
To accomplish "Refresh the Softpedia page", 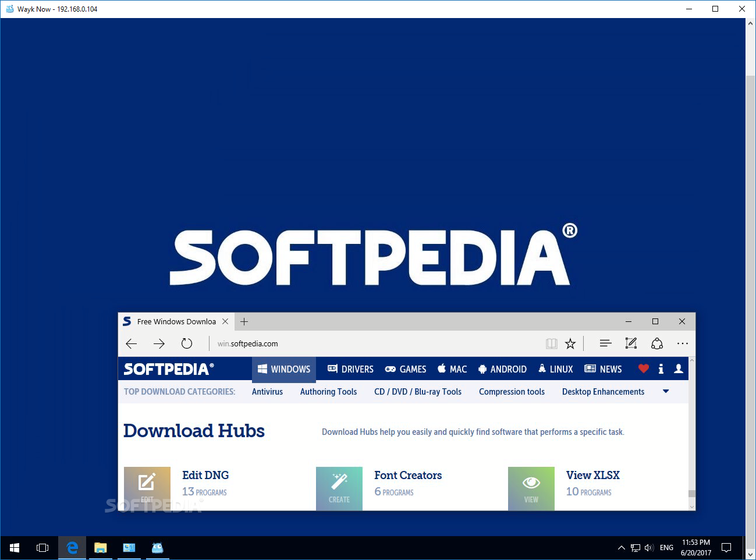I will coord(187,343).
